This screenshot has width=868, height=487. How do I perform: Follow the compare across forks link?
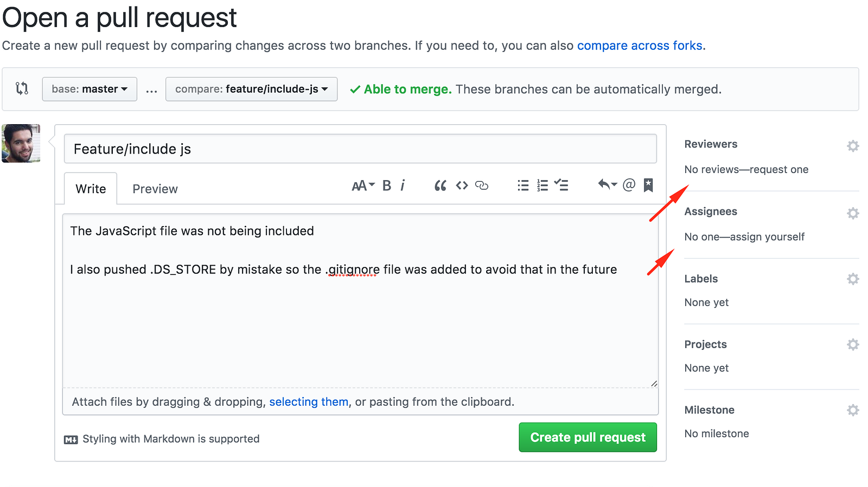pyautogui.click(x=640, y=46)
